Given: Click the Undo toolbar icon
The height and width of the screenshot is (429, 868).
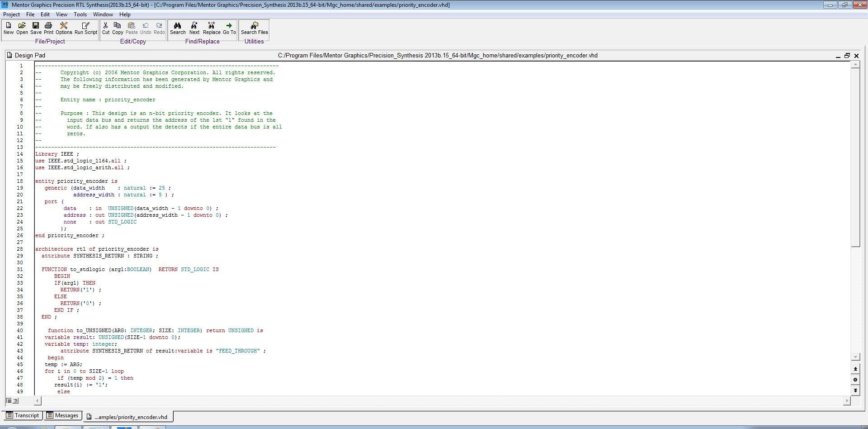Looking at the screenshot, I should [146, 29].
